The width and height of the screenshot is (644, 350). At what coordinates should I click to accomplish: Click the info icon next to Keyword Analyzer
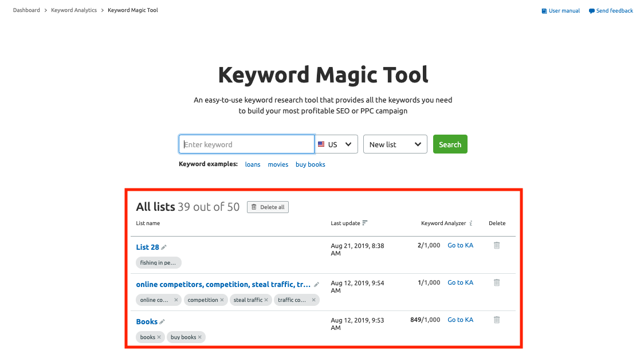coord(471,223)
